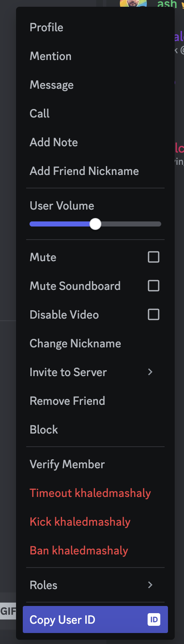This screenshot has height=644, width=184.
Task: Click the GIF picker icon
Action: click(x=8, y=611)
